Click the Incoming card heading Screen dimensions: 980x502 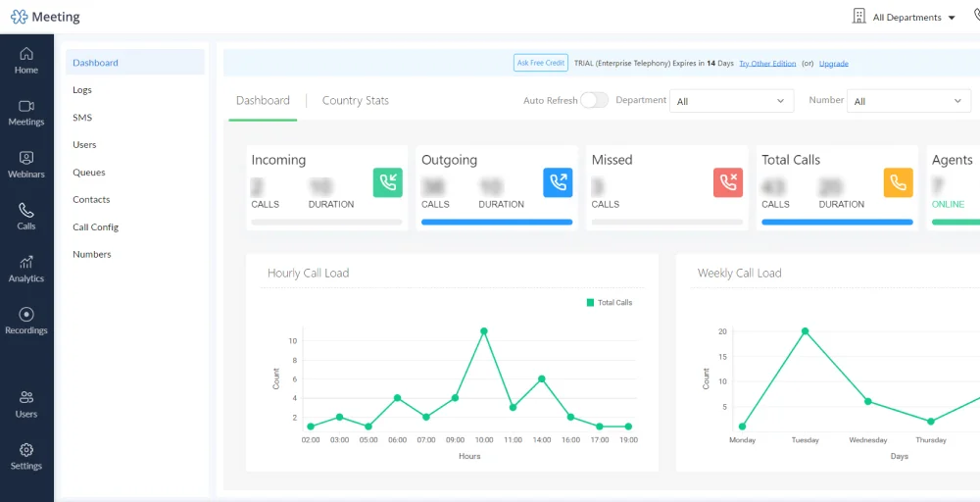(278, 160)
